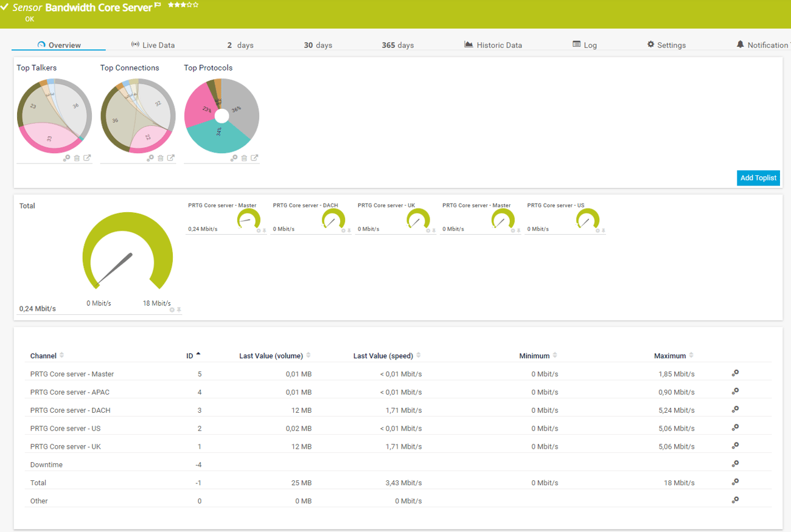
Task: Open channel settings gear for the Downtime row
Action: point(735,463)
